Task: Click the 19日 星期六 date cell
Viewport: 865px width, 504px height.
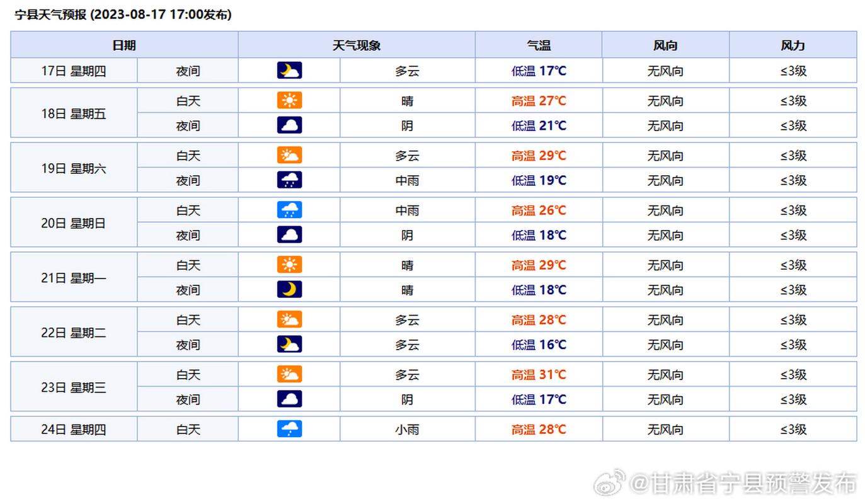Action: tap(74, 168)
